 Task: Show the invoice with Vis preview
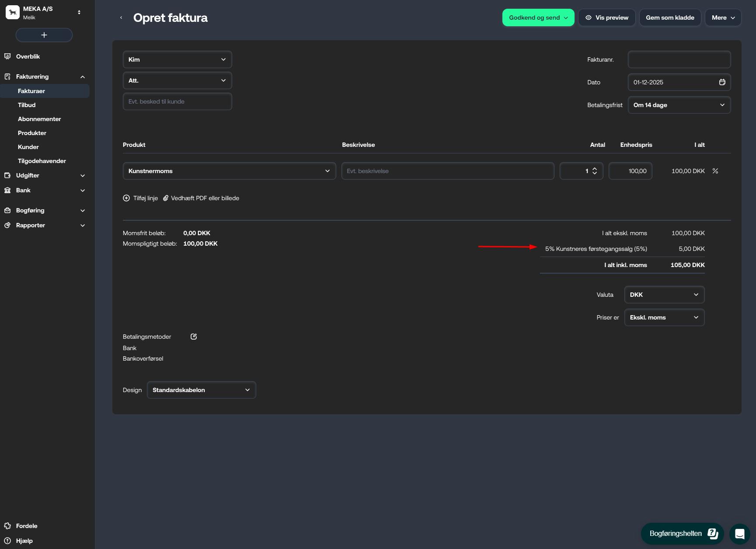(606, 17)
